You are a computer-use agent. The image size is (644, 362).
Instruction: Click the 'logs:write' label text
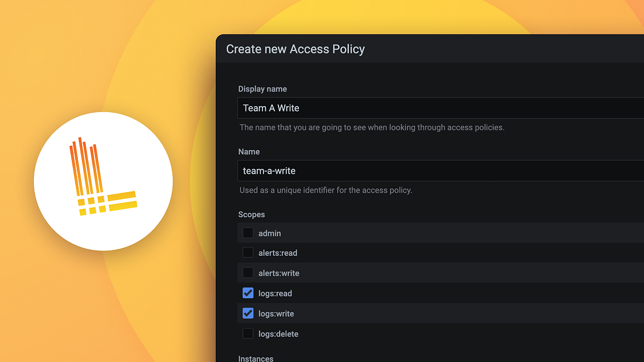pyautogui.click(x=276, y=314)
